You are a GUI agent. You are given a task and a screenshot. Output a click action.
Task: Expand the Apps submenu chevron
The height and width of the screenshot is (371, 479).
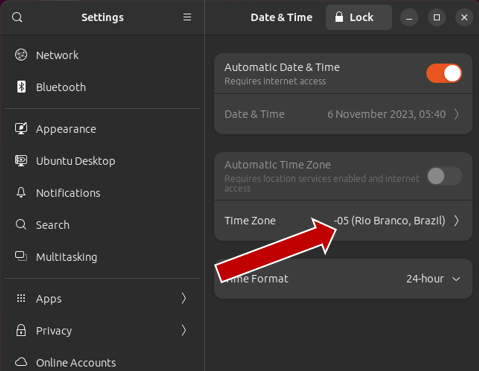[184, 298]
